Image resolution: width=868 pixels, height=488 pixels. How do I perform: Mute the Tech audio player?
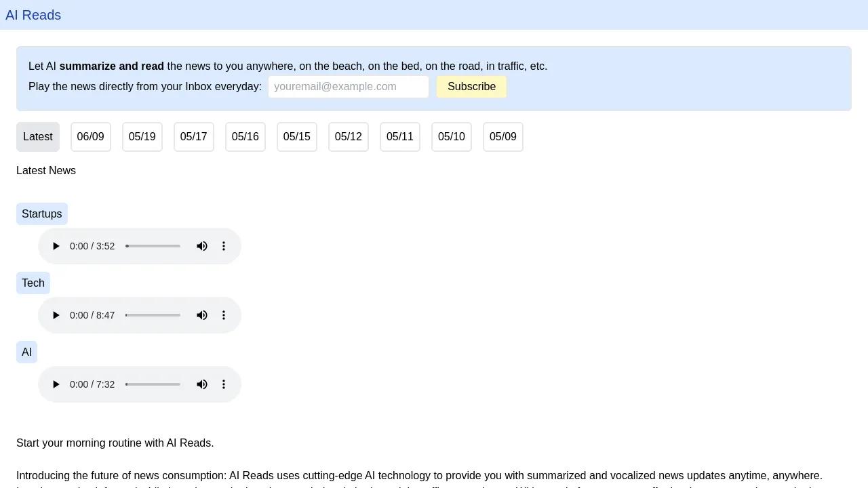(x=202, y=315)
